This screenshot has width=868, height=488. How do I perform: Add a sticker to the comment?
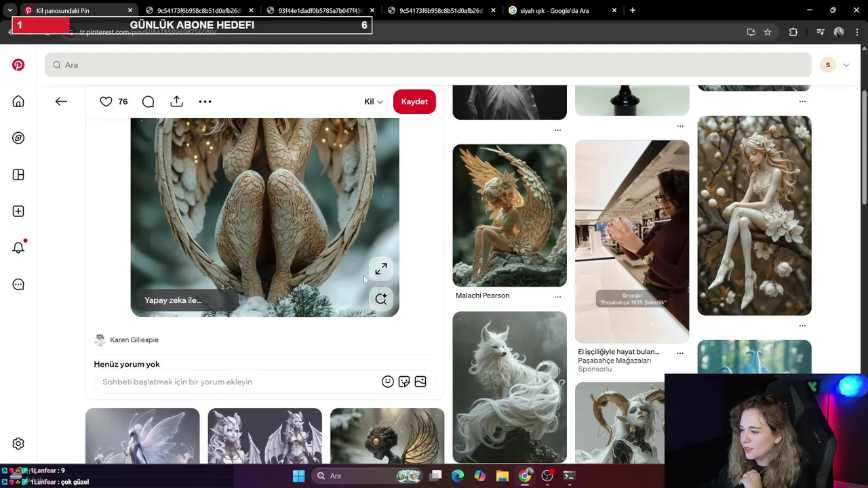pos(404,382)
